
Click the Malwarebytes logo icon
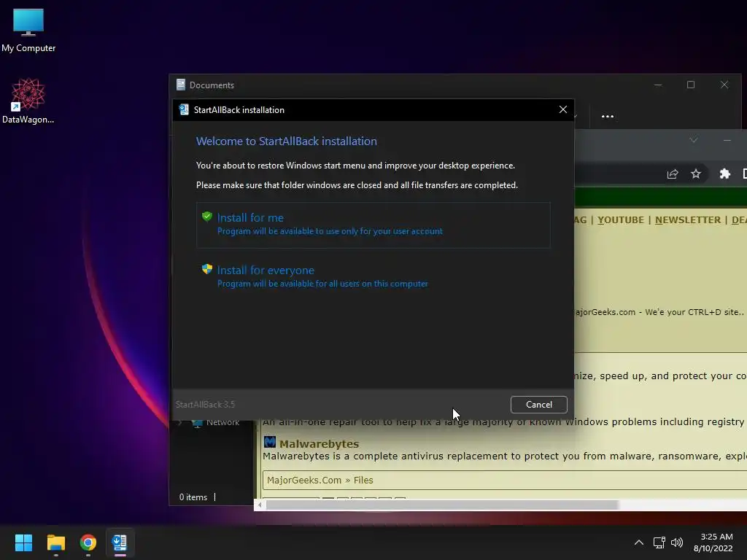coord(270,443)
